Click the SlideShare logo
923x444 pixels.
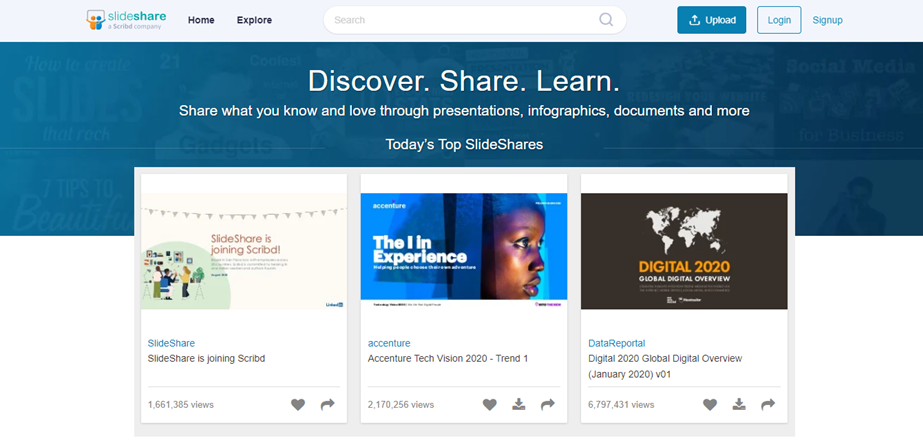coord(127,20)
